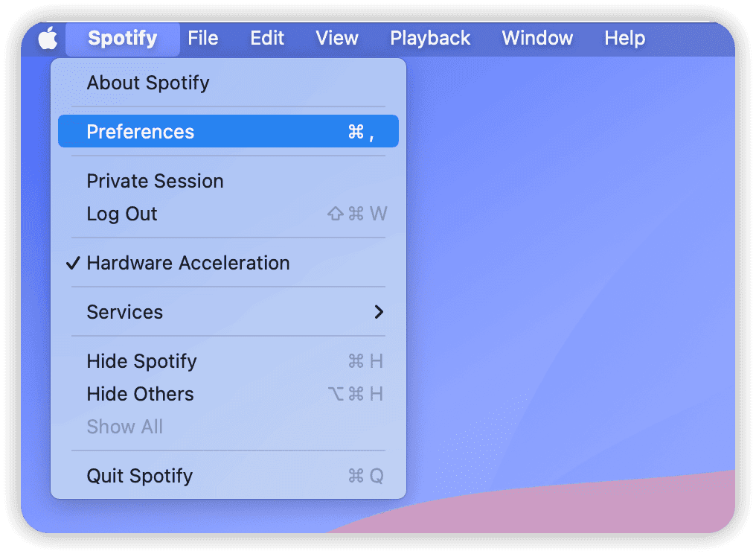Open the File menu
The width and height of the screenshot is (756, 554).
coord(204,38)
